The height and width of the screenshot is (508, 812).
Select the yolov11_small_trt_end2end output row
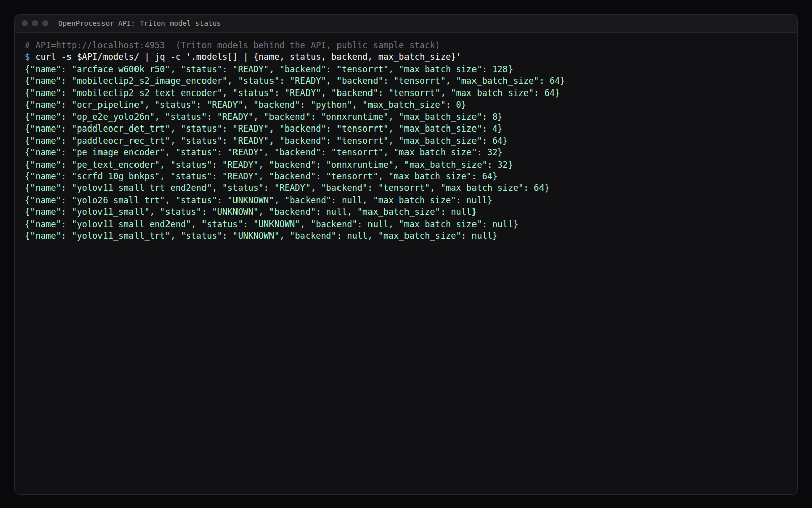point(287,188)
